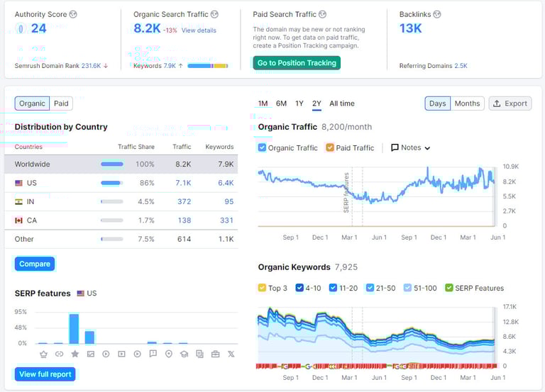Click the Export button
Image resolution: width=545 pixels, height=392 pixels.
pyautogui.click(x=510, y=103)
